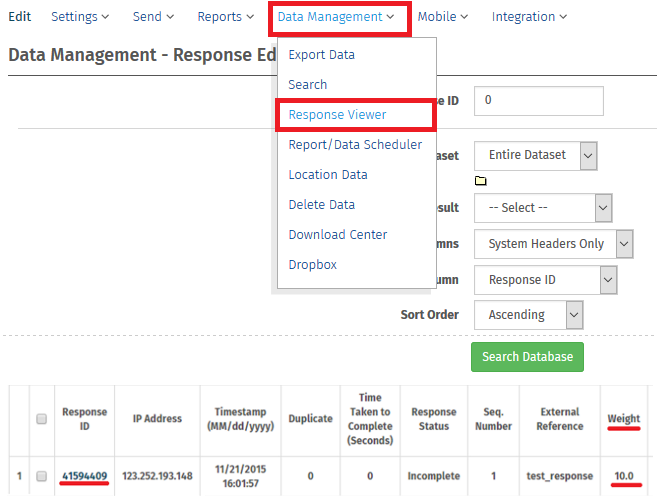The height and width of the screenshot is (498, 657).
Task: Open the Download Center menu item
Action: (337, 234)
